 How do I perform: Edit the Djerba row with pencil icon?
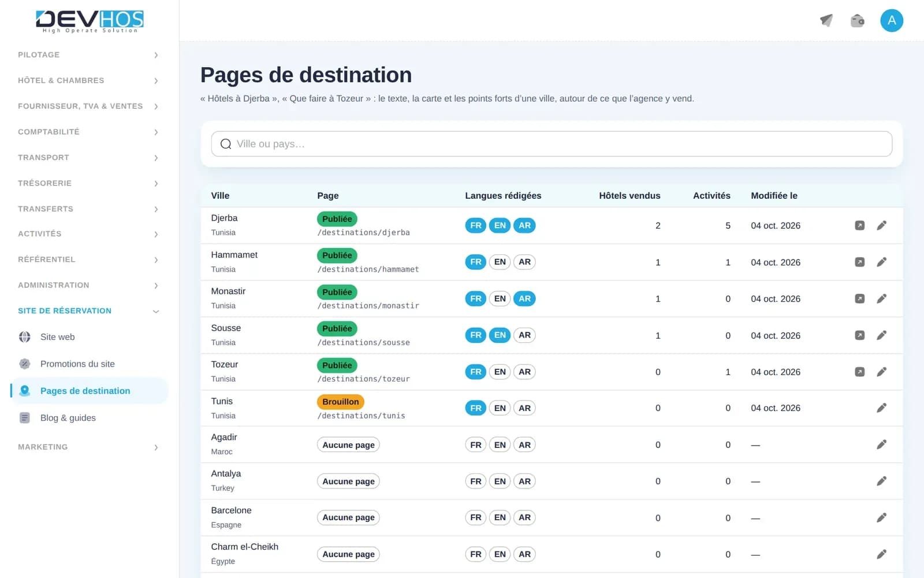pos(881,225)
